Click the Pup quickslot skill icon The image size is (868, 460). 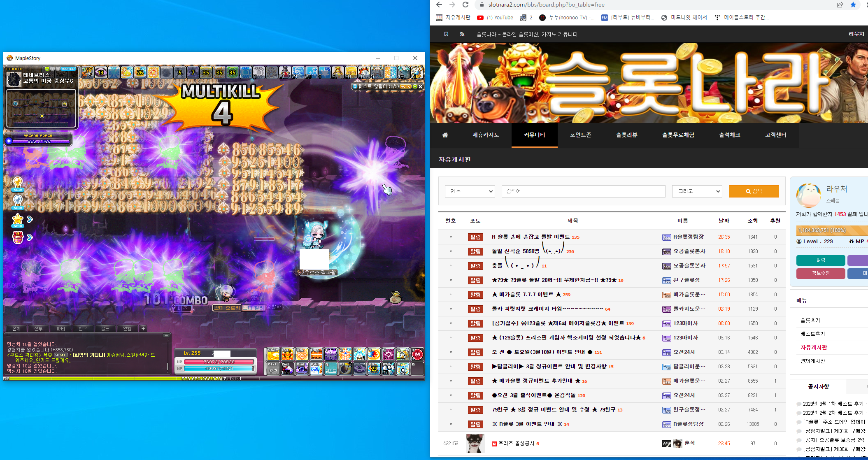tap(316, 354)
